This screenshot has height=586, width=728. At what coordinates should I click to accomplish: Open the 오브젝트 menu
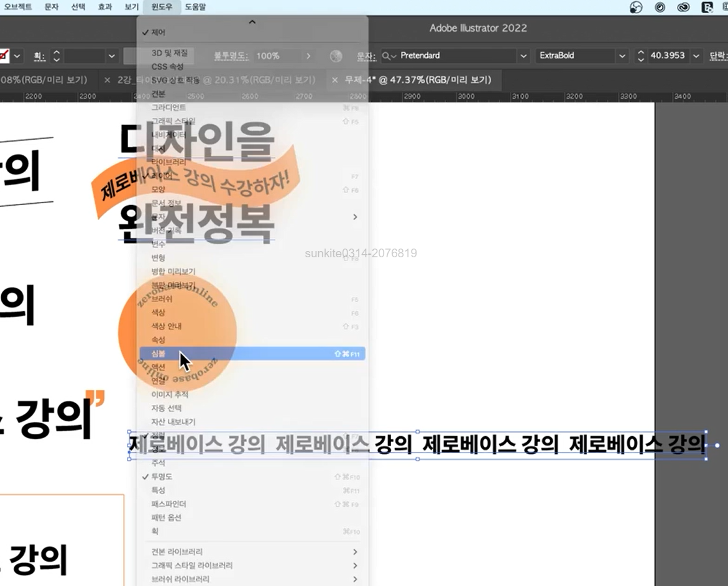click(18, 7)
